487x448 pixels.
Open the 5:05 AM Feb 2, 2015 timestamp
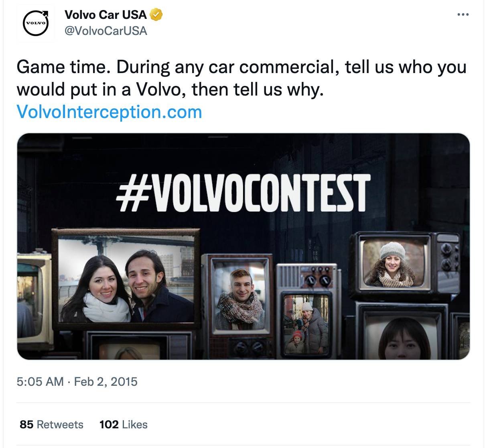[x=77, y=381]
